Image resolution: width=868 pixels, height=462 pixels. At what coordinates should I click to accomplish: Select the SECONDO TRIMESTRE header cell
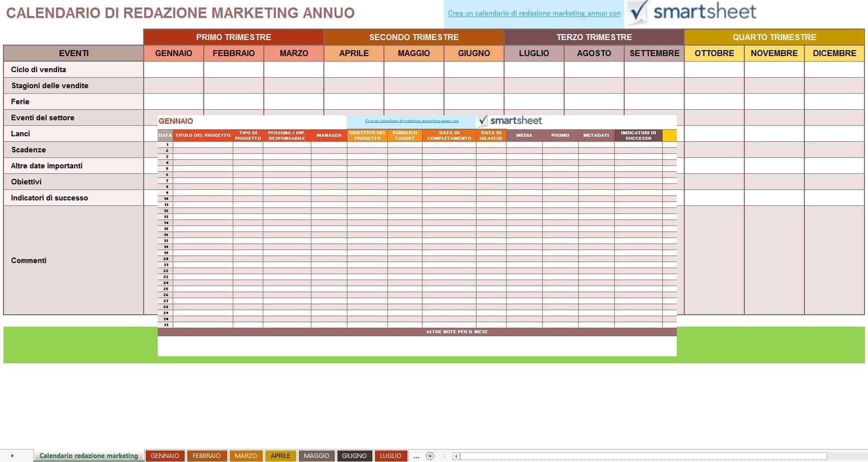click(x=414, y=37)
